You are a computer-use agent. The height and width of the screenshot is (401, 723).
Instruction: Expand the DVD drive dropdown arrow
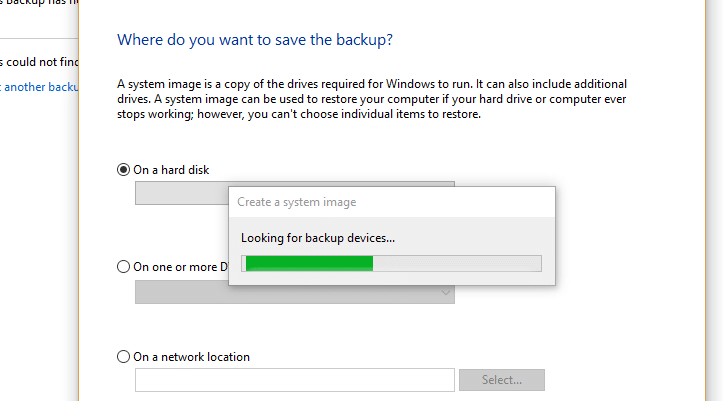tap(445, 293)
